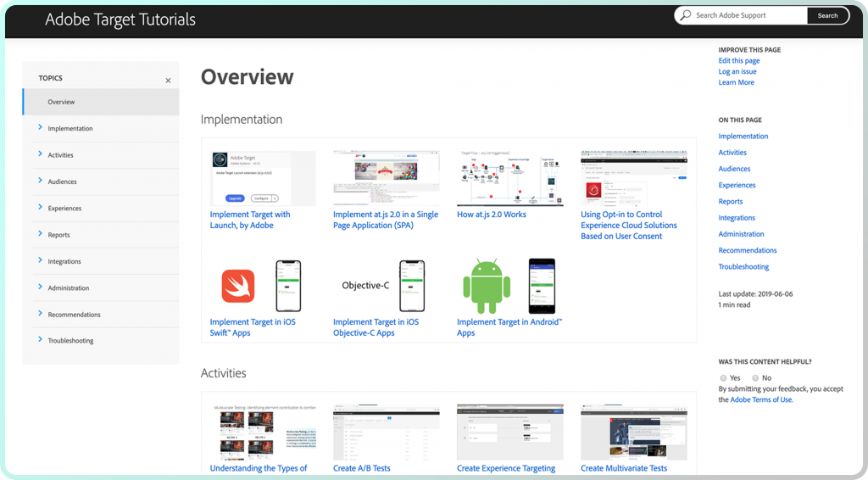Open the Edit this page link

[739, 61]
